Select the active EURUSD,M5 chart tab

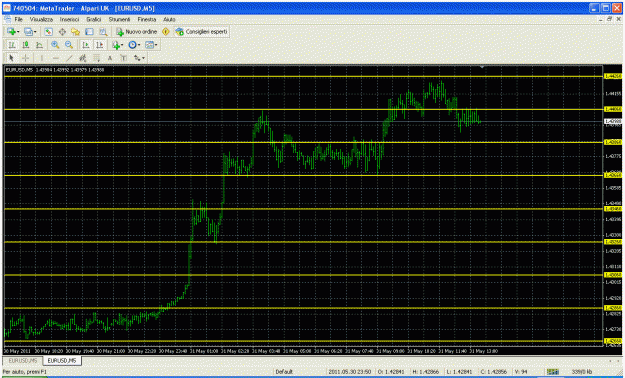[x=62, y=360]
